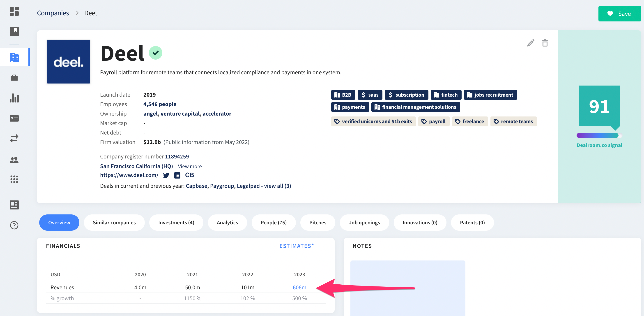The image size is (644, 316).
Task: Select the fintech industry tag
Action: tap(446, 95)
